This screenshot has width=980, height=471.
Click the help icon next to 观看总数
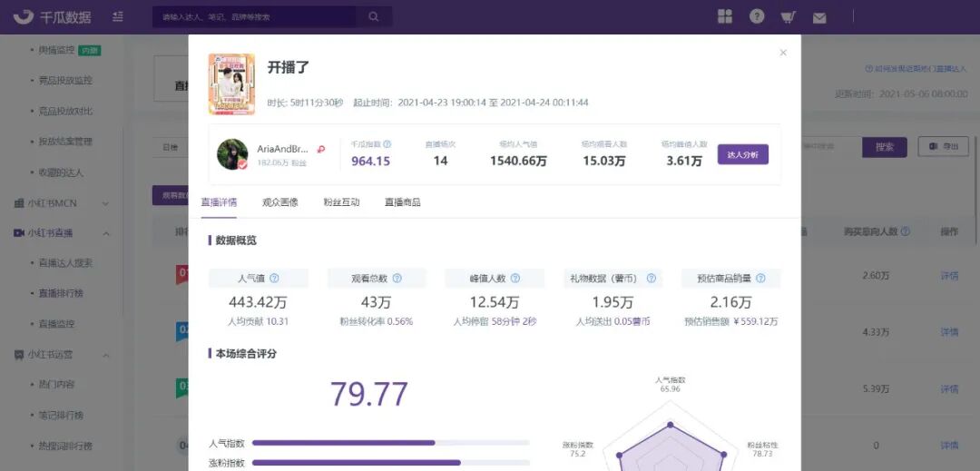click(x=397, y=279)
